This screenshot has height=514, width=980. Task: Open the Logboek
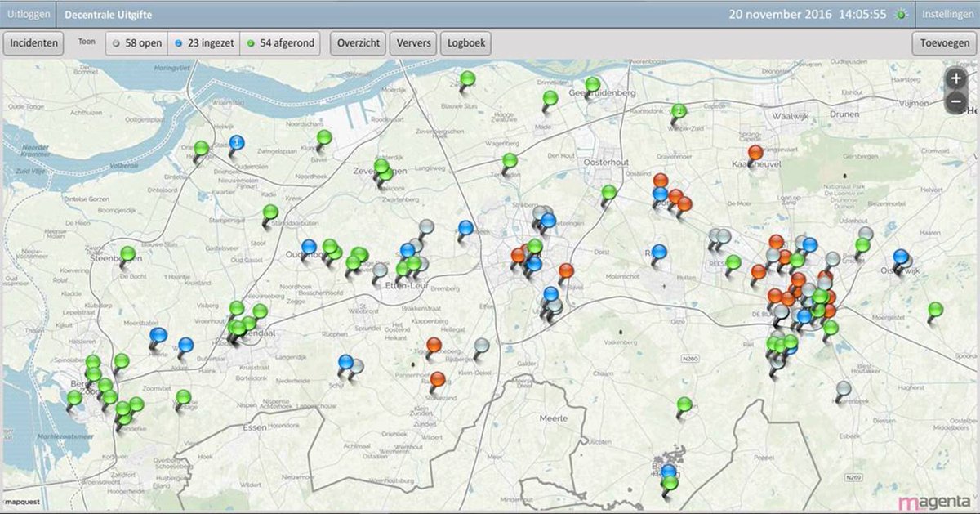point(466,43)
